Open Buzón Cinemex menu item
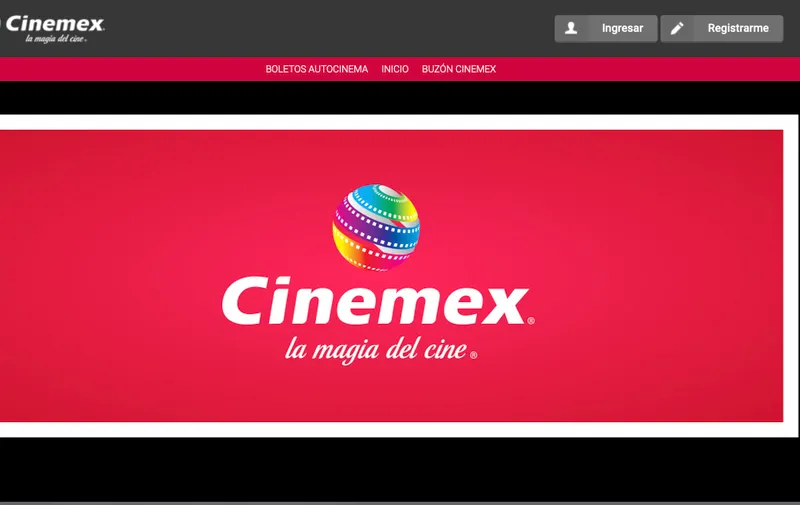The image size is (800, 505). point(459,69)
